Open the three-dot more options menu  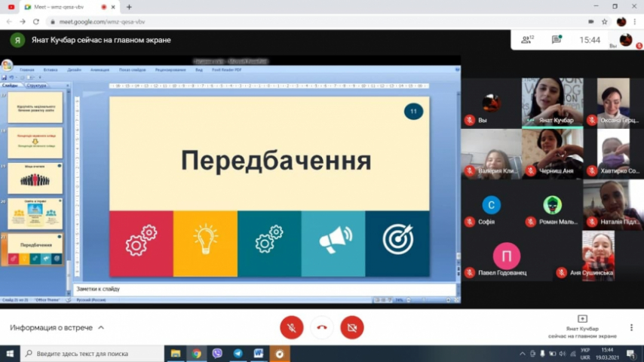pos(631,327)
